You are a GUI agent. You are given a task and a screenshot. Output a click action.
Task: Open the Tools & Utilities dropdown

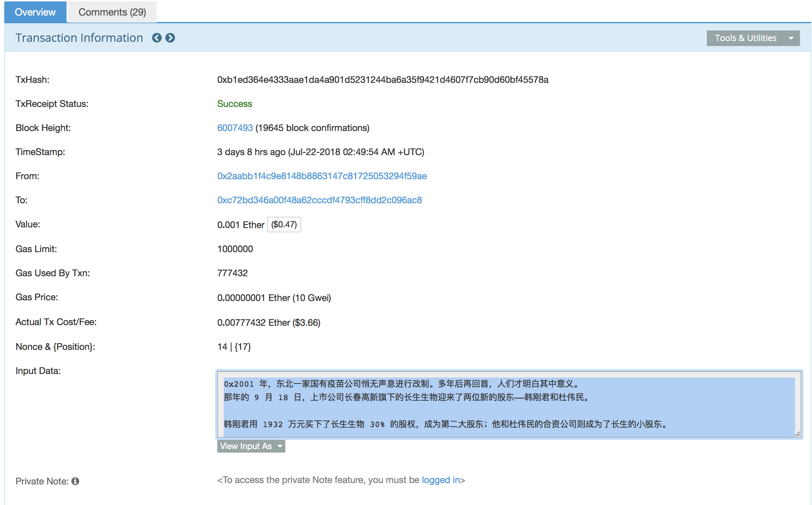753,38
